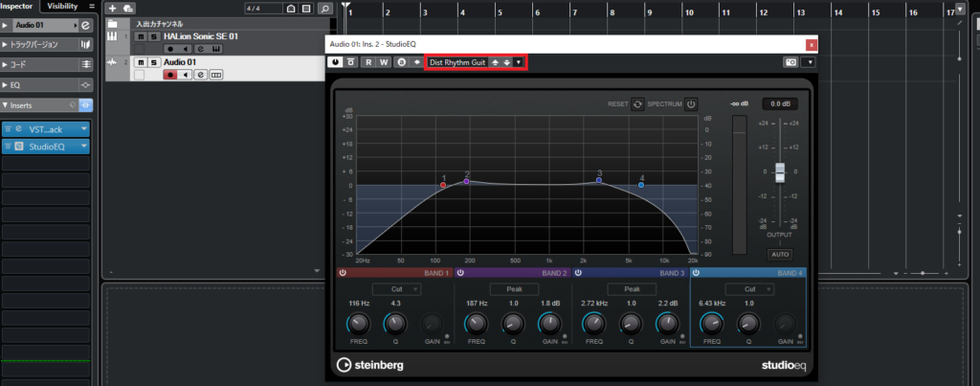Click Band 3 Q knob
980x386 pixels.
pos(630,324)
